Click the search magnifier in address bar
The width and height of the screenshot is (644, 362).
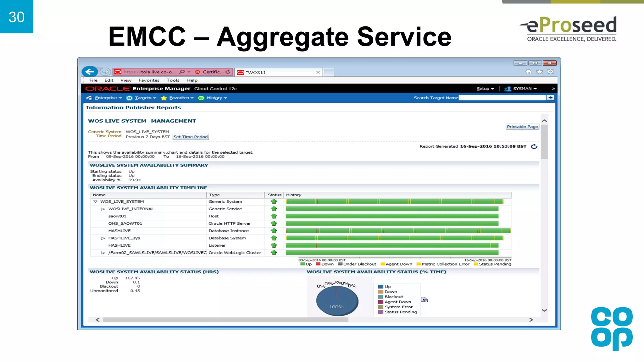click(182, 72)
